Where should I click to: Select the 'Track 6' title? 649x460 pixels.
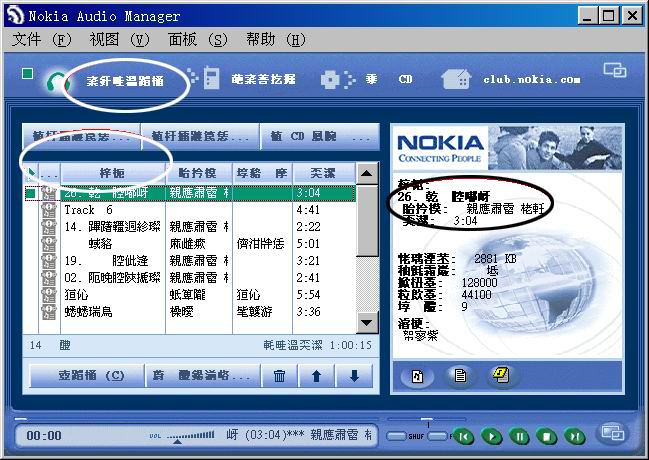point(88,210)
